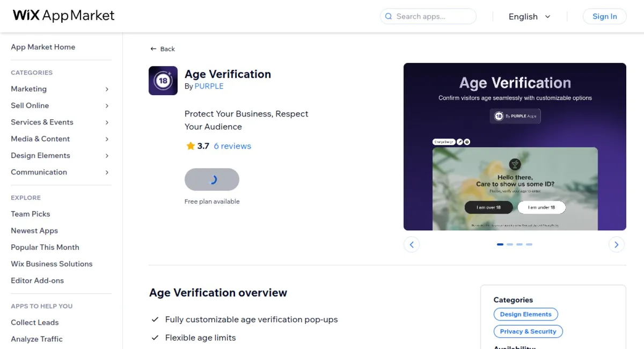Click the Wix App Market logo
The height and width of the screenshot is (349, 644).
pyautogui.click(x=63, y=16)
